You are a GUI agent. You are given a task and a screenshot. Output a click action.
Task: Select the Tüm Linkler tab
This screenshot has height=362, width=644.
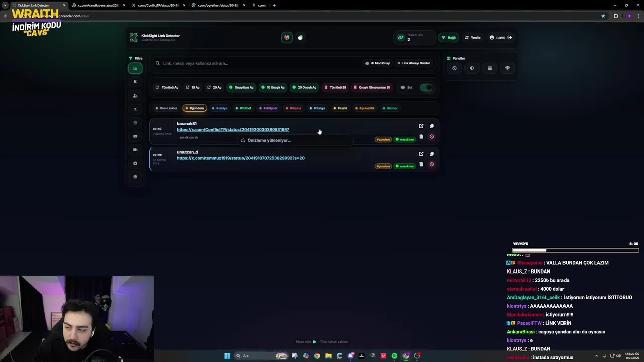(x=167, y=108)
